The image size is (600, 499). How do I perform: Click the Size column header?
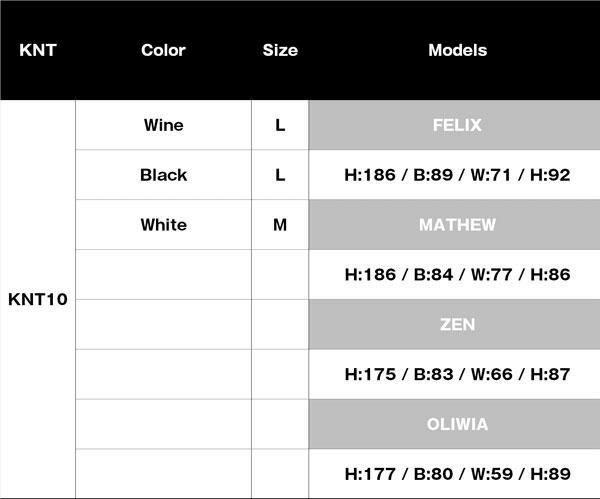[x=280, y=50]
